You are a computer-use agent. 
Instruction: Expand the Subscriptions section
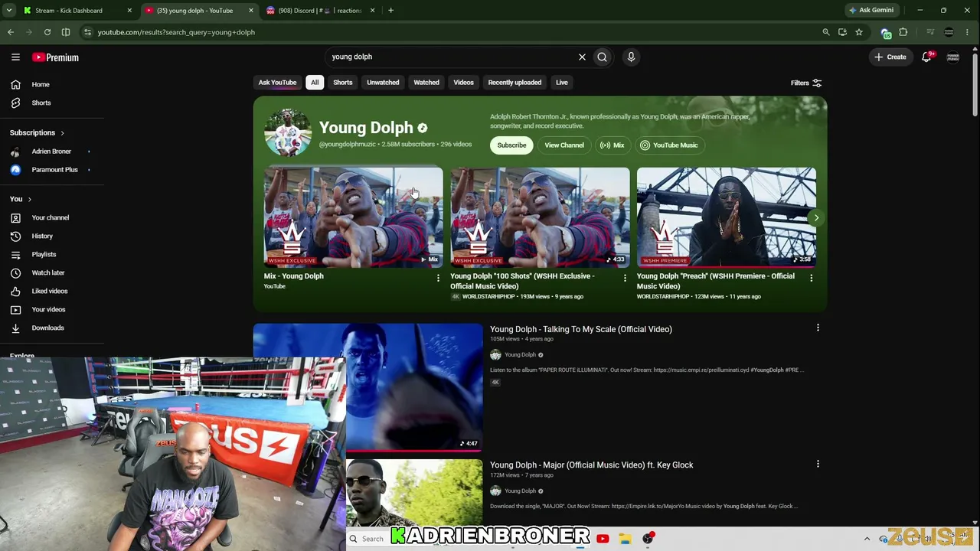click(37, 132)
